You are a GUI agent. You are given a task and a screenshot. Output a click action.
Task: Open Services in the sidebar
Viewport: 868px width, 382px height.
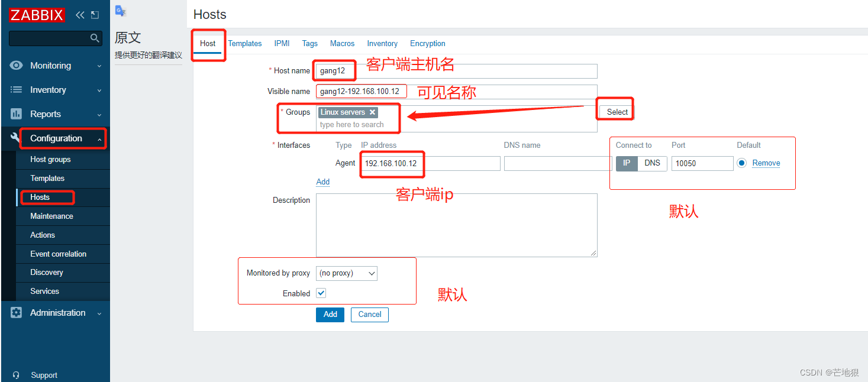[63, 292]
